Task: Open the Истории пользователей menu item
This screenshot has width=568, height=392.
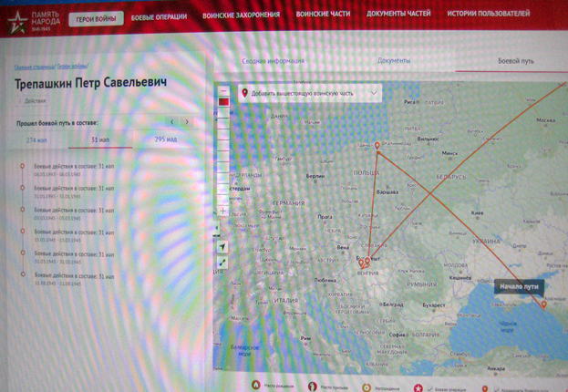Action: pyautogui.click(x=489, y=14)
